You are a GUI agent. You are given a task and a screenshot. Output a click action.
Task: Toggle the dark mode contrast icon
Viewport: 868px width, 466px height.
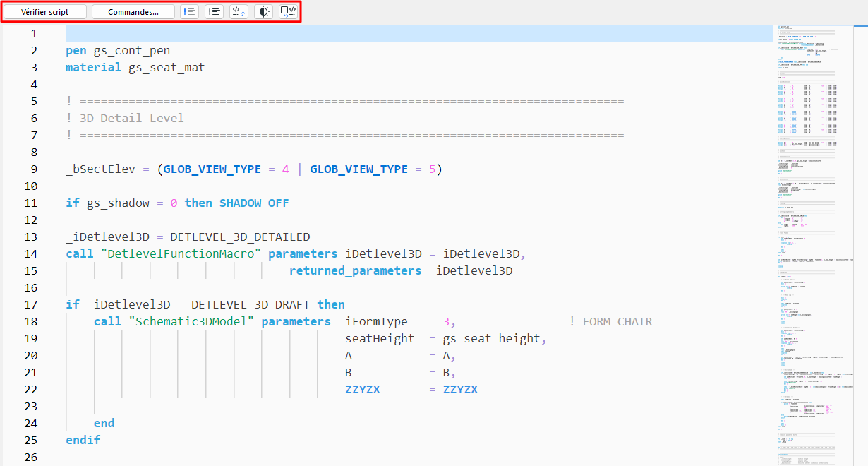coord(263,11)
